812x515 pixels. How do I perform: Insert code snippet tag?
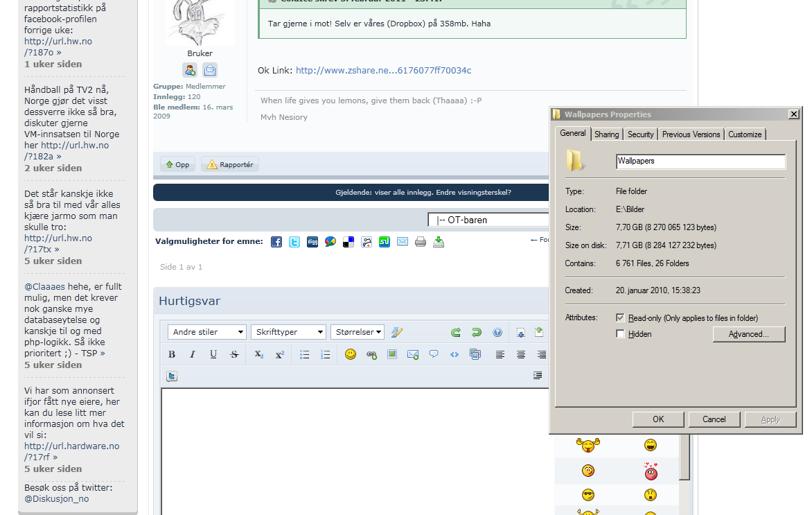click(x=454, y=354)
